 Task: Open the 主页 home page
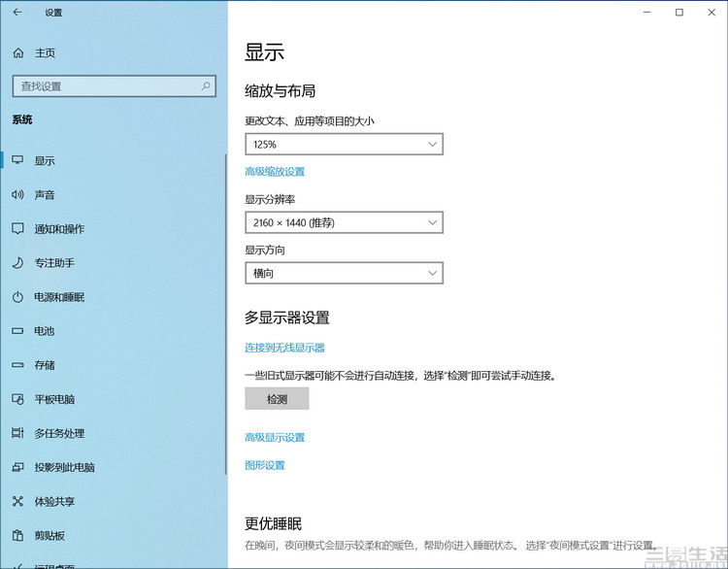pos(45,53)
